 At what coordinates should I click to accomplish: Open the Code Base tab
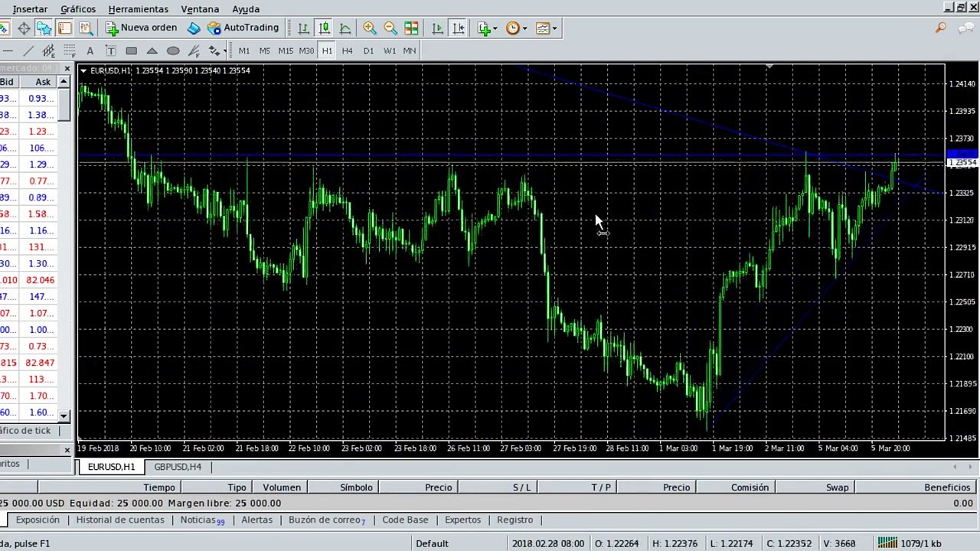click(405, 520)
